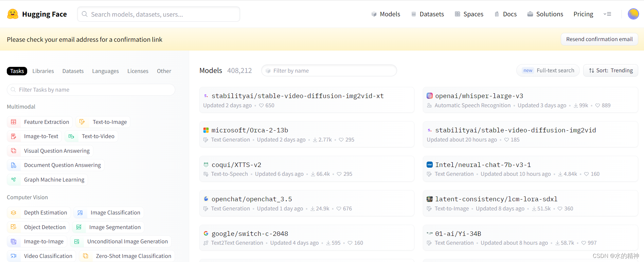Screen dimensions: 644x262
Task: Open Docs in top navigation
Action: pos(505,14)
